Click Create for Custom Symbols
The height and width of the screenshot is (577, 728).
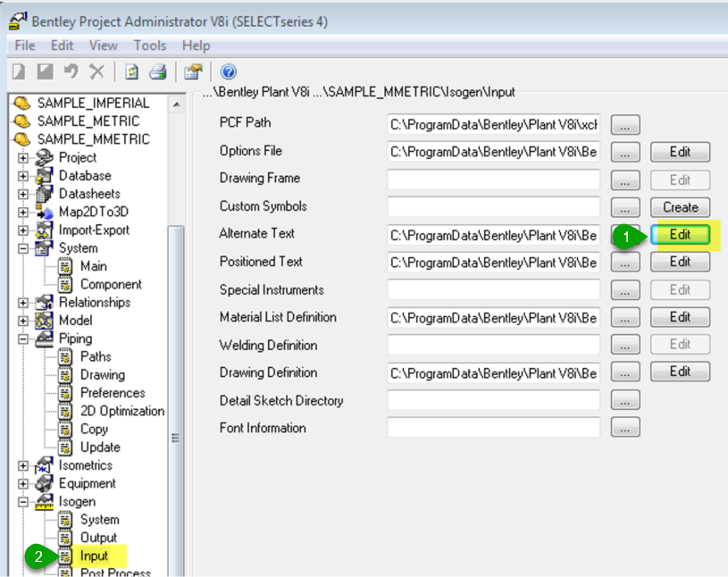(680, 207)
